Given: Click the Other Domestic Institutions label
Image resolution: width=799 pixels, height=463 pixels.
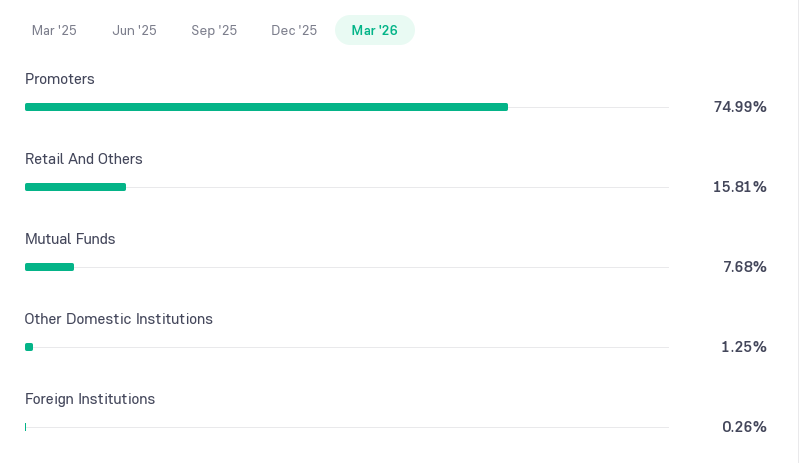Looking at the screenshot, I should pyautogui.click(x=119, y=319).
